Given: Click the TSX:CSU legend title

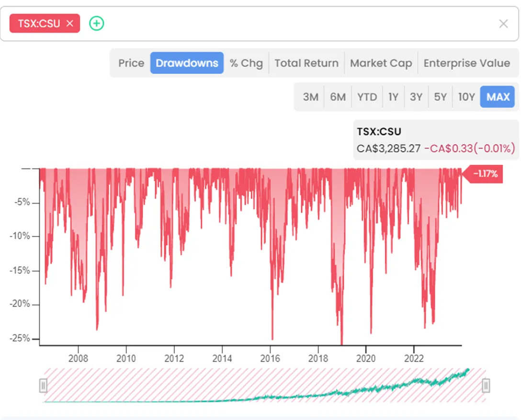Looking at the screenshot, I should point(379,132).
